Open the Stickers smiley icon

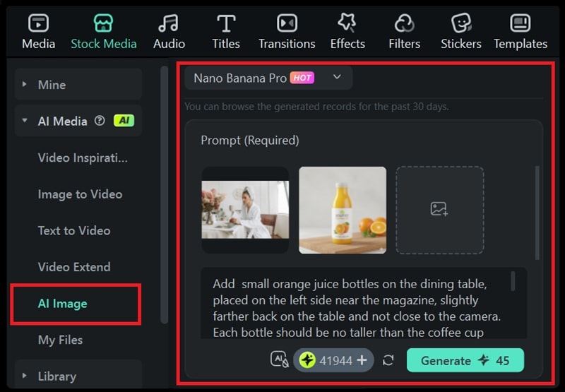(461, 23)
